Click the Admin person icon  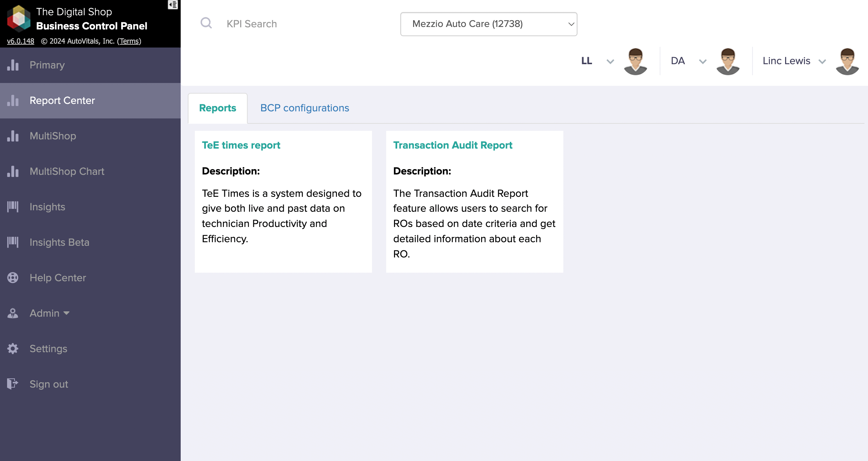(13, 313)
